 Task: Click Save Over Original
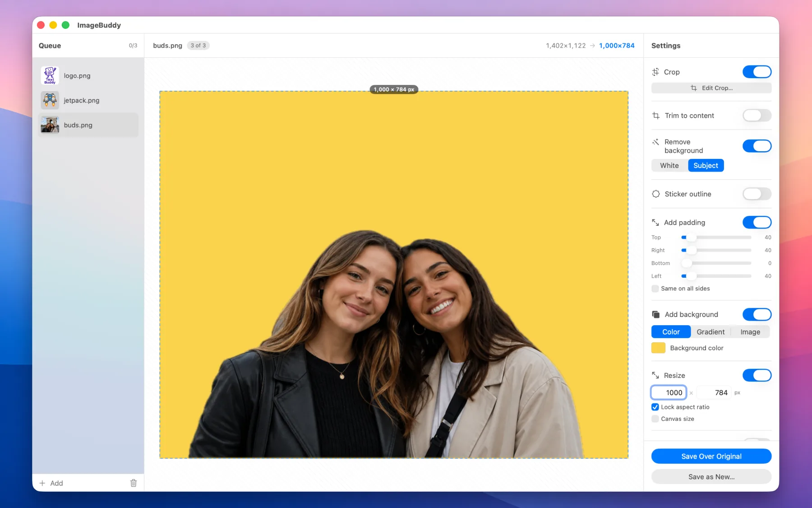tap(711, 456)
